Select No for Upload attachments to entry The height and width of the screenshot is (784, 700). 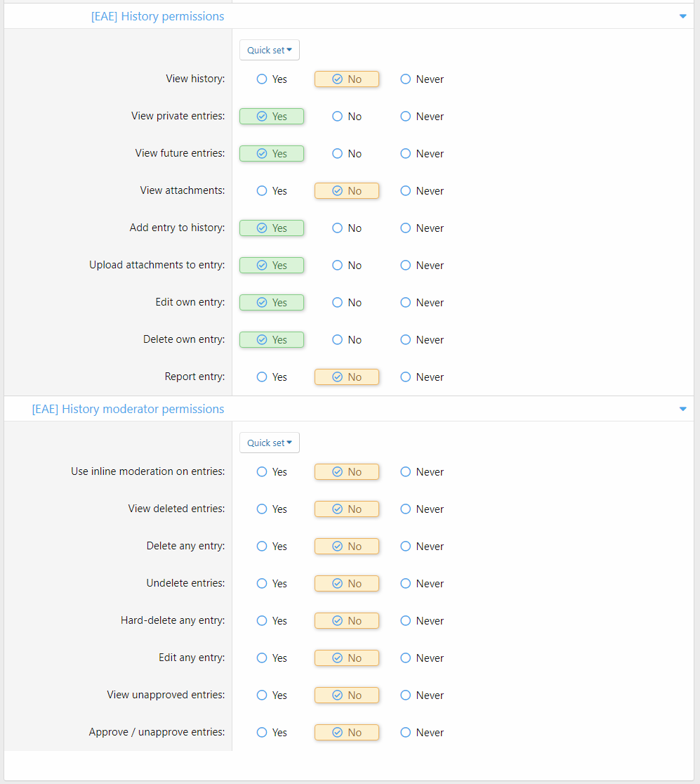coord(338,266)
